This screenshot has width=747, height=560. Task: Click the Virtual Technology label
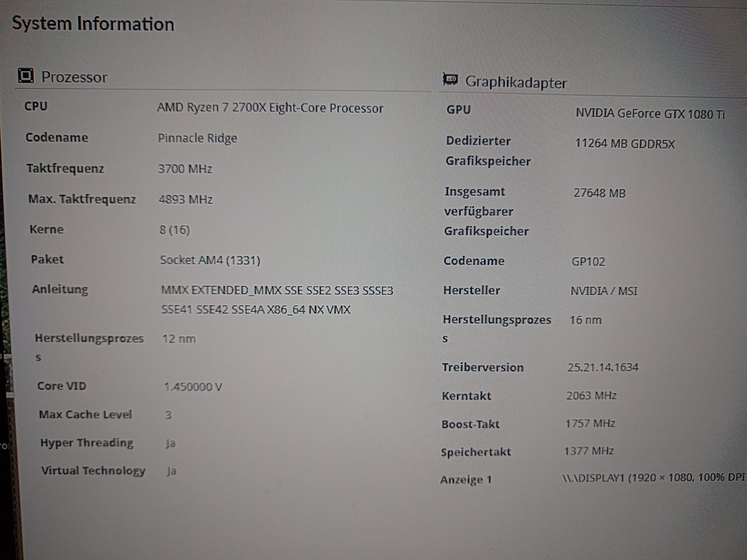click(93, 471)
